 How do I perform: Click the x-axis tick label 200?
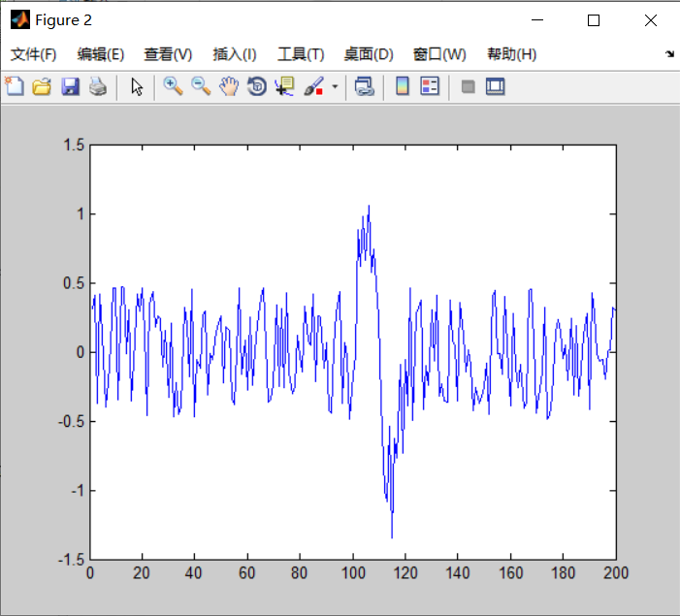pos(616,573)
